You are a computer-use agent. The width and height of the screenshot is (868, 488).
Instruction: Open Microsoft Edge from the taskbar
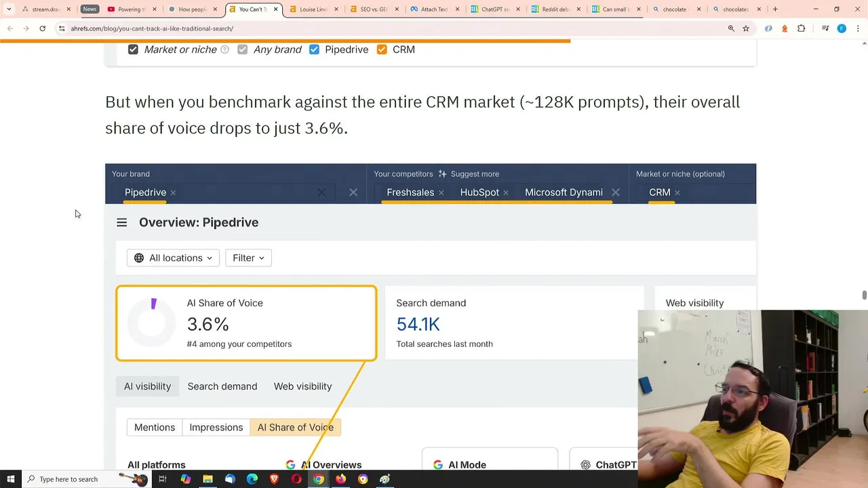coord(252,479)
